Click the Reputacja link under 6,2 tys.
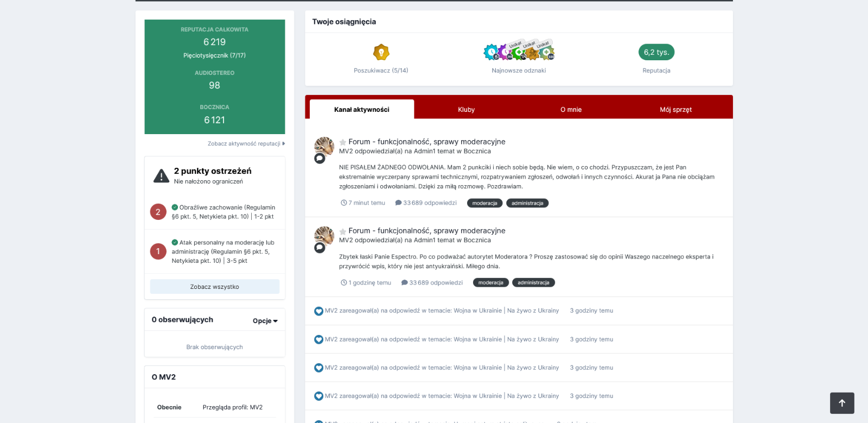 pyautogui.click(x=656, y=71)
